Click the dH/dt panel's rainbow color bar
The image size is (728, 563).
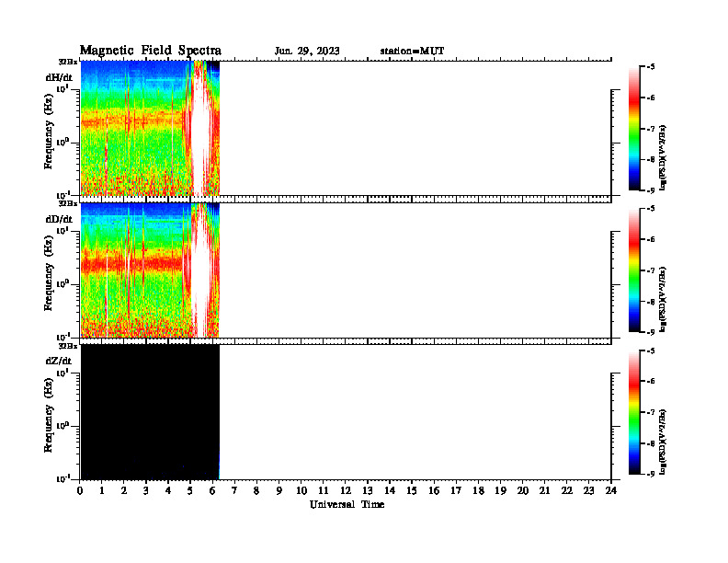pyautogui.click(x=633, y=129)
